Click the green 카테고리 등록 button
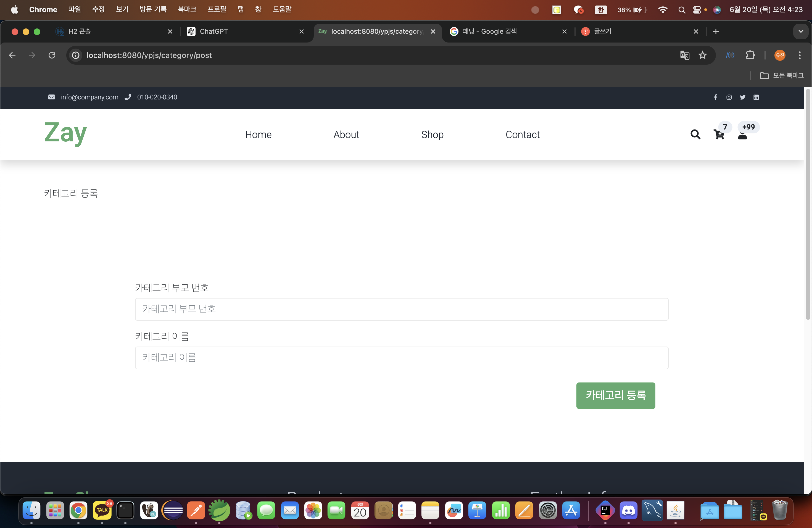 click(x=615, y=395)
